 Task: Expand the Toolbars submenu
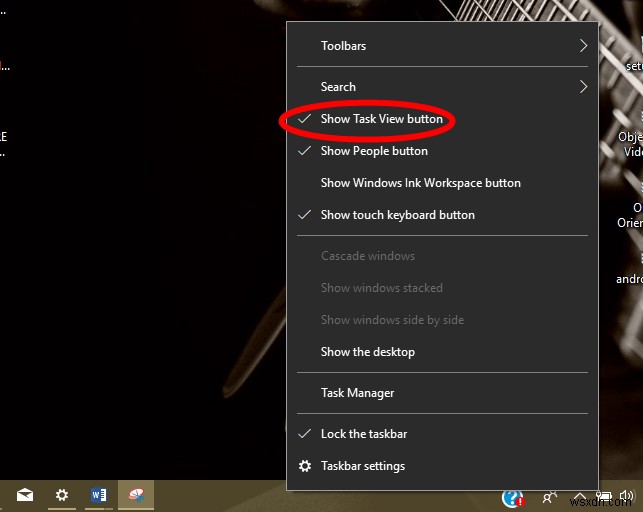pos(442,46)
